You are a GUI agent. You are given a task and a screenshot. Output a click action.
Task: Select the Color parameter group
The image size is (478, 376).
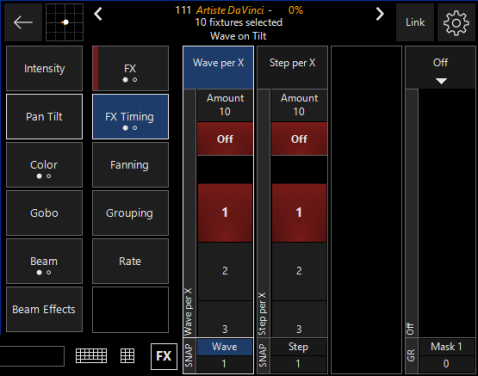[44, 165]
